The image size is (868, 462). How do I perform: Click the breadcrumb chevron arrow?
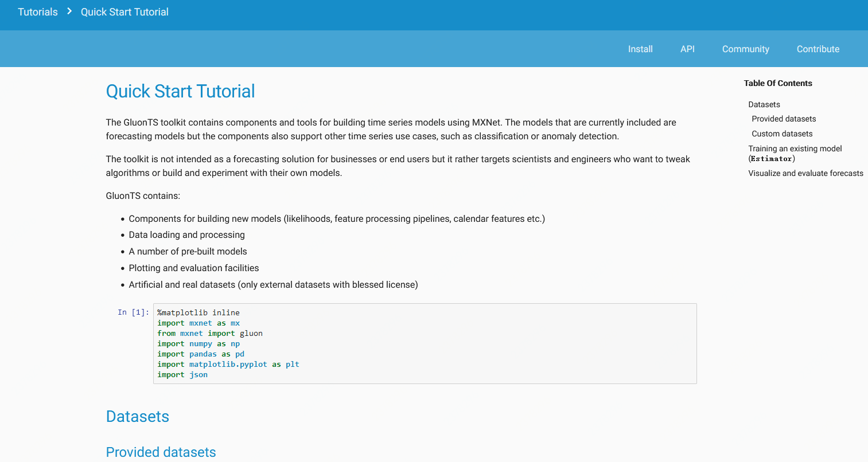(x=68, y=11)
